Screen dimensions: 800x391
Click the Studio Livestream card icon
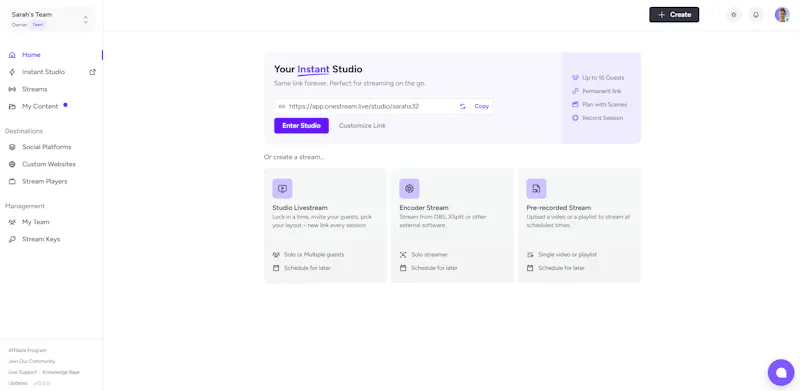pyautogui.click(x=282, y=188)
